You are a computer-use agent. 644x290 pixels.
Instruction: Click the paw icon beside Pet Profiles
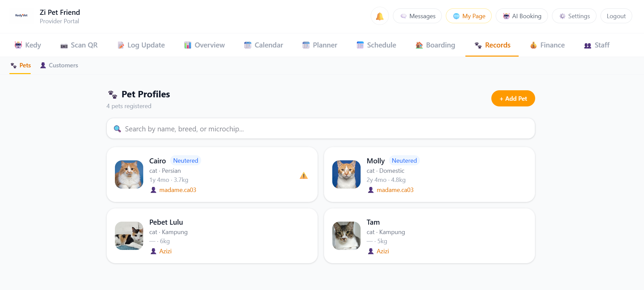(113, 94)
